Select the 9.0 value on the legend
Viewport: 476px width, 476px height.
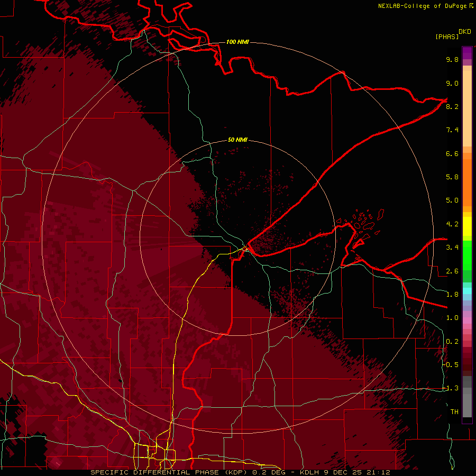[452, 83]
